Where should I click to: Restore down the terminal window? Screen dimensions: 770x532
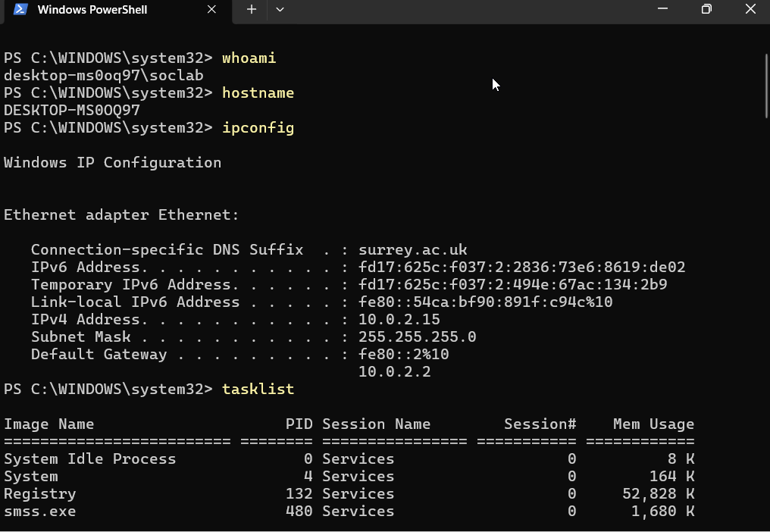click(x=706, y=9)
